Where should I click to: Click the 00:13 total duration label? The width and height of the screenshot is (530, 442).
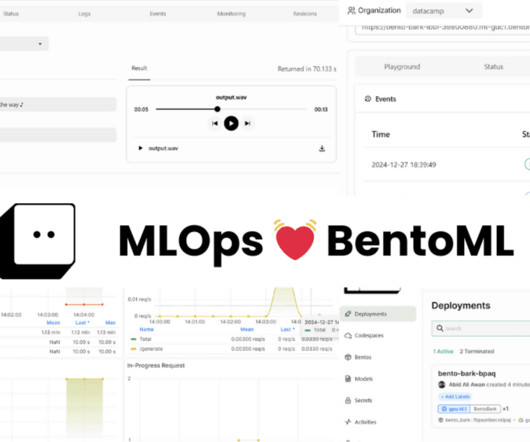(x=321, y=109)
